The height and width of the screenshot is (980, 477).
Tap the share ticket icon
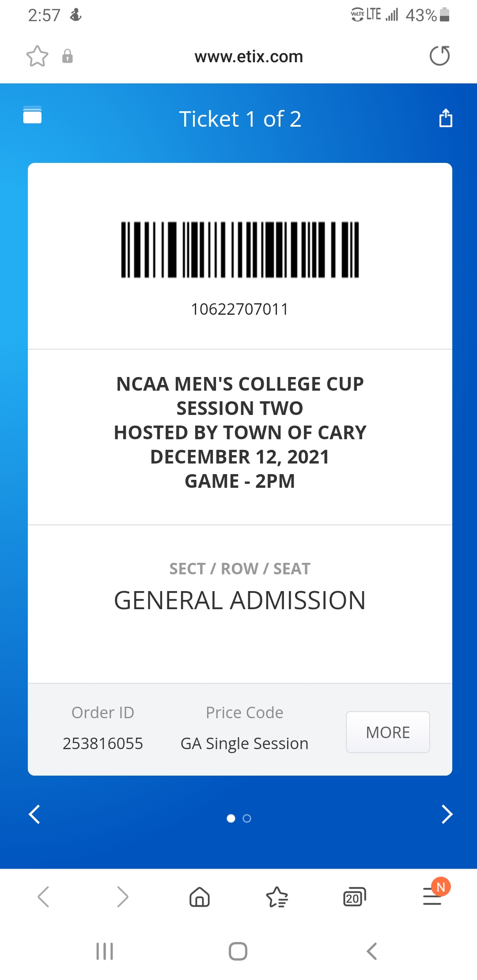coord(445,118)
